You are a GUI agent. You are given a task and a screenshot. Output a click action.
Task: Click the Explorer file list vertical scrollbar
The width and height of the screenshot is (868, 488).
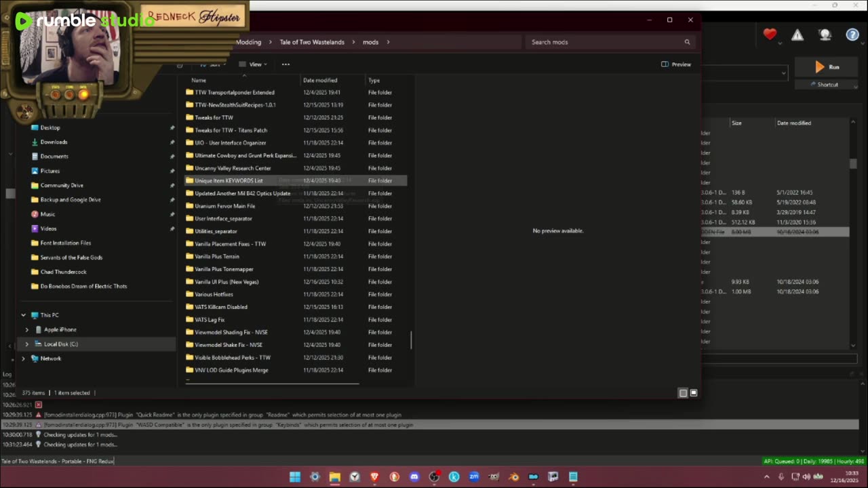(411, 340)
